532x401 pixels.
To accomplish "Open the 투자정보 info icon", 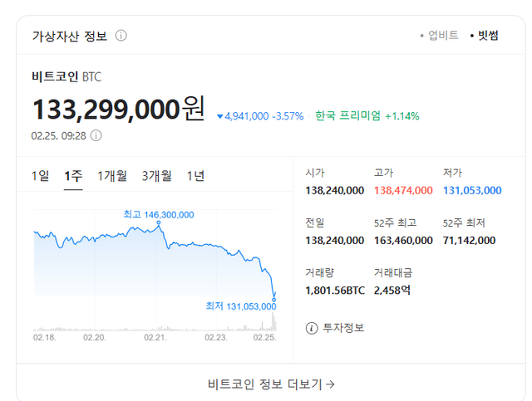I will [313, 328].
